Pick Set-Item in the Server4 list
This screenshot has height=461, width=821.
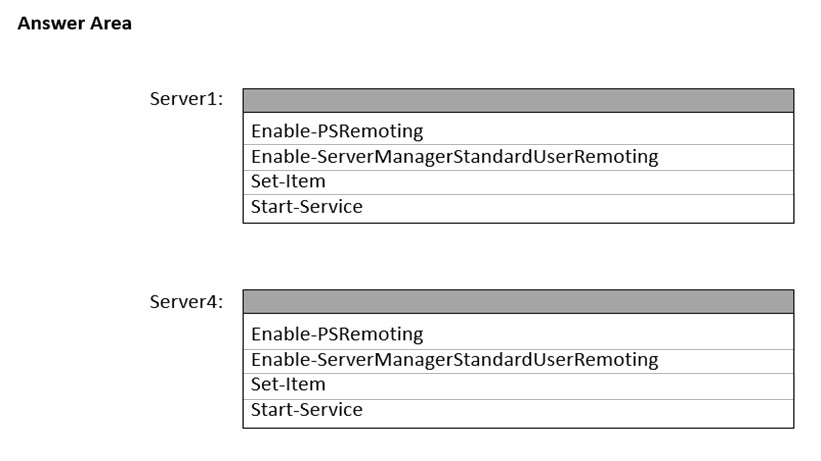[288, 384]
